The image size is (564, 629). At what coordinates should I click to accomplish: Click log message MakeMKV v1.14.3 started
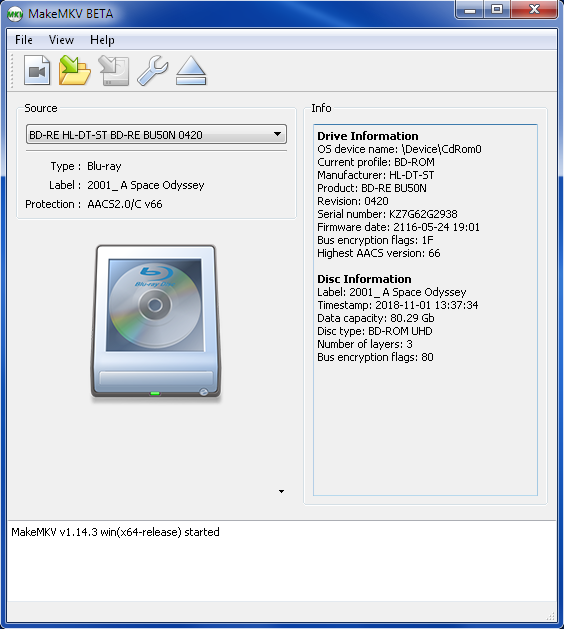(115, 532)
